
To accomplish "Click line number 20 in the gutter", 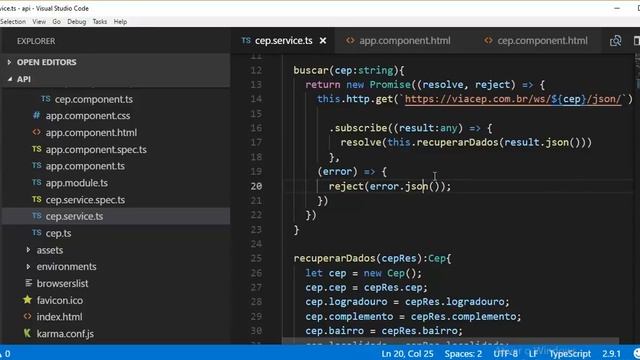I will [x=256, y=186].
